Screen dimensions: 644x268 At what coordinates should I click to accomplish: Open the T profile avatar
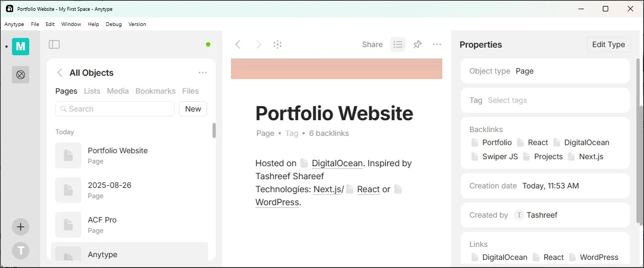21,250
